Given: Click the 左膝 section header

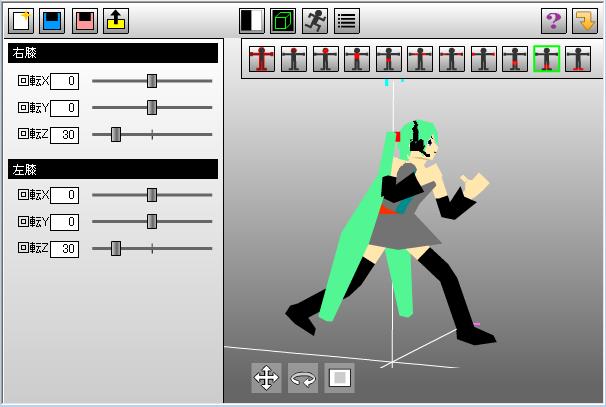Looking at the screenshot, I should click(113, 169).
